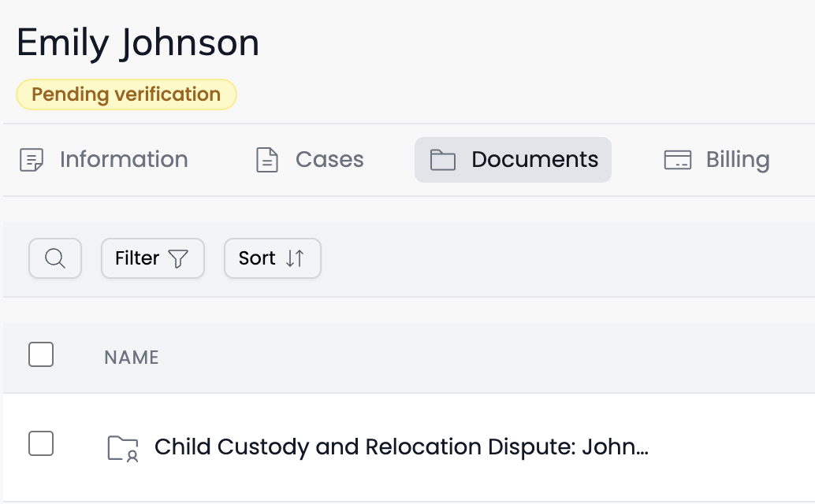Click the NAME column header
Viewport: 815px width, 504px height.
pyautogui.click(x=132, y=358)
